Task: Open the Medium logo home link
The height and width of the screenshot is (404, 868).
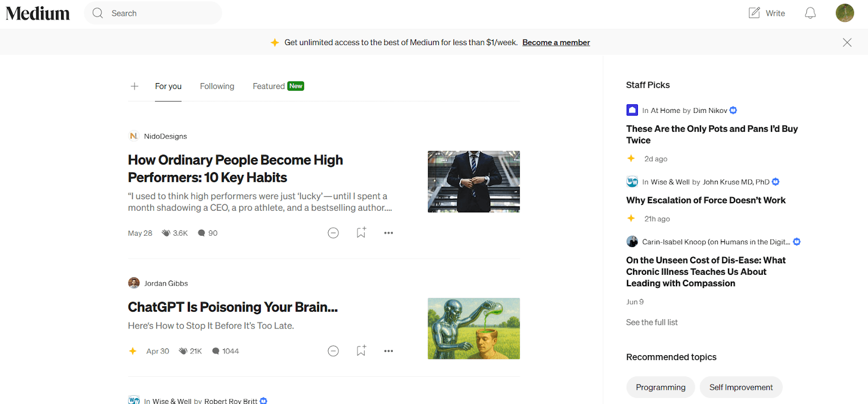Action: pos(38,13)
